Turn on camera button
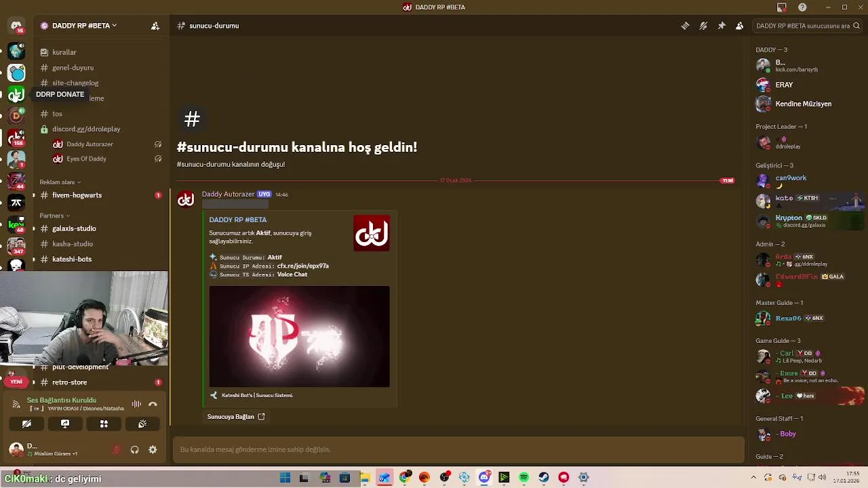The height and width of the screenshot is (488, 868). coord(26,424)
